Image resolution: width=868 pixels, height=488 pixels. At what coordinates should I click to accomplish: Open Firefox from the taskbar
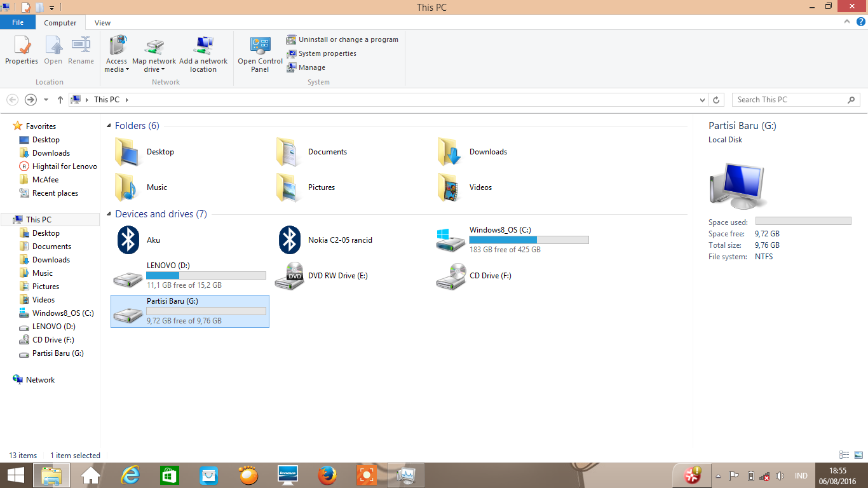click(327, 475)
